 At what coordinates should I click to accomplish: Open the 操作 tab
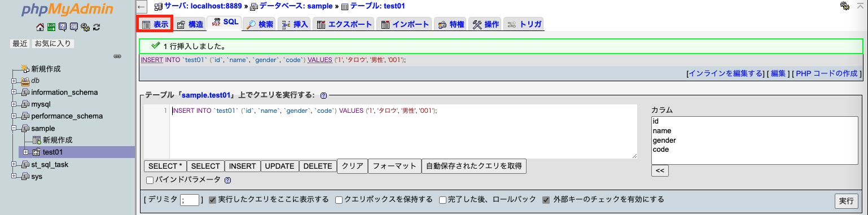(485, 24)
